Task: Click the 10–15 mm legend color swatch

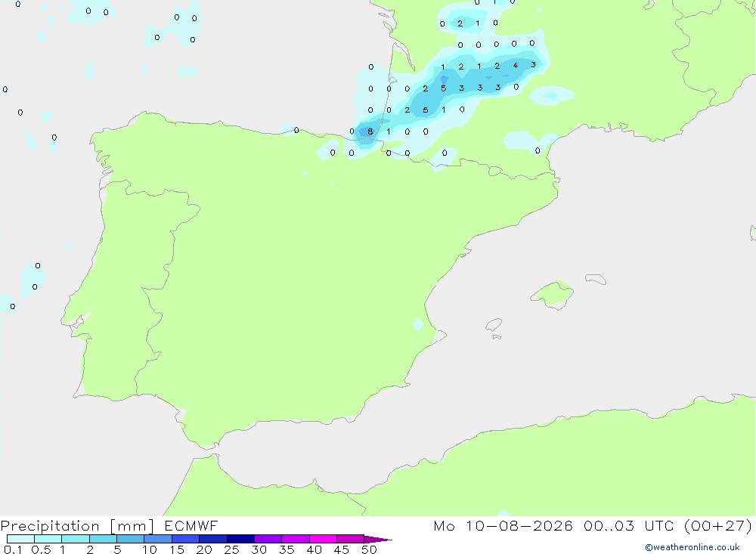Action: [x=158, y=539]
